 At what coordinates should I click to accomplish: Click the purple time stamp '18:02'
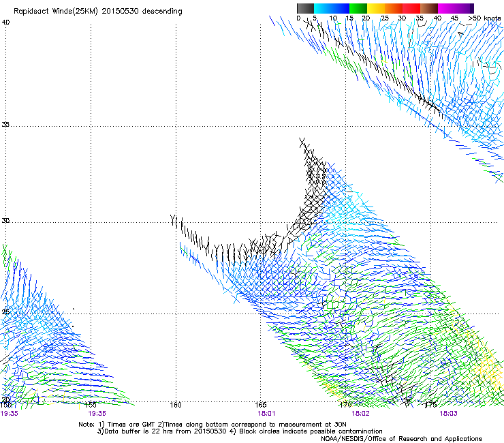coord(360,414)
